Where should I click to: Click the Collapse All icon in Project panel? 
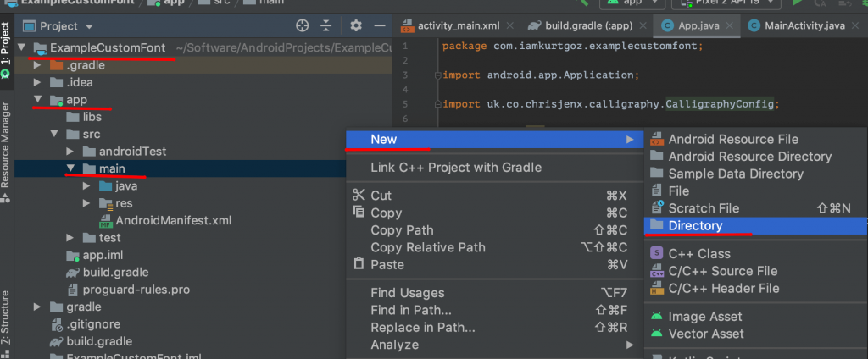(x=327, y=26)
